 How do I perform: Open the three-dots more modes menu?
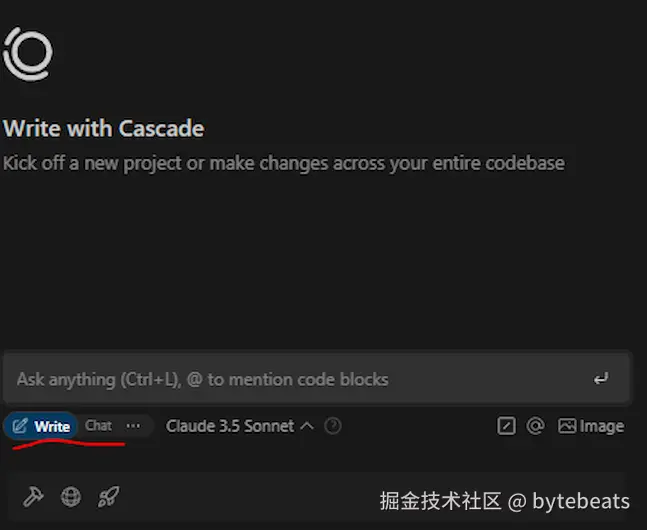pos(133,426)
